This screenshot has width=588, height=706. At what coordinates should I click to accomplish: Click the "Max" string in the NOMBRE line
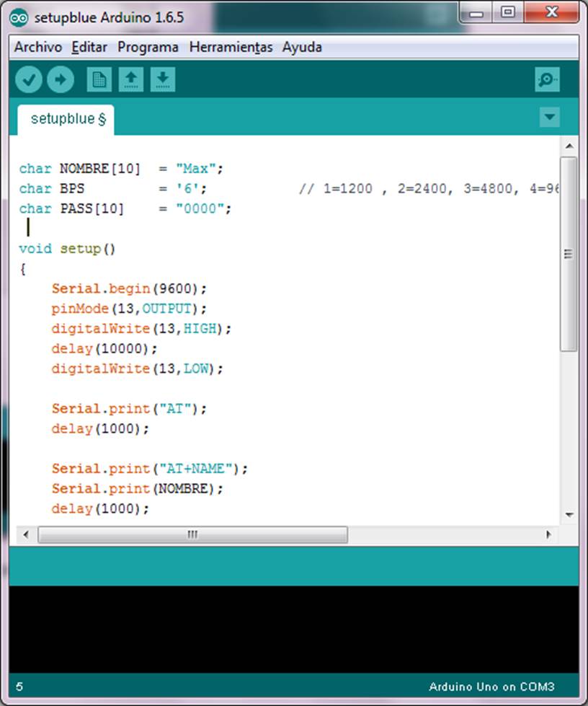[x=195, y=169]
